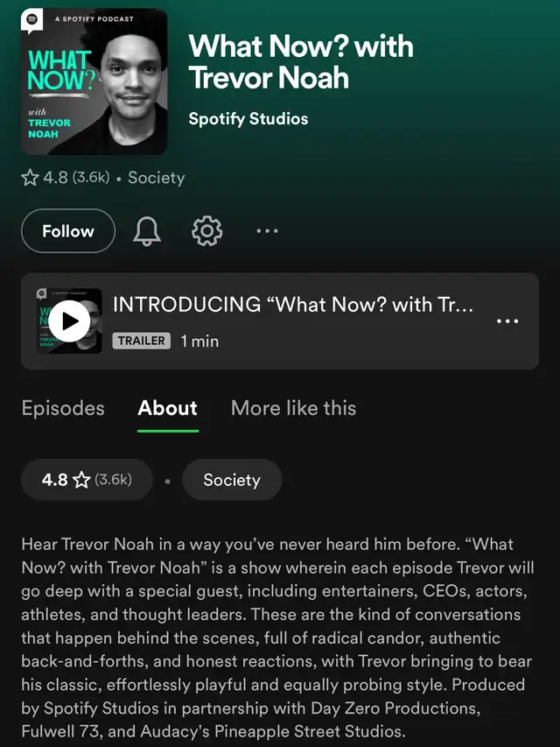
Task: Click the podcast title What Now? with Trevor Noah
Action: tap(301, 62)
